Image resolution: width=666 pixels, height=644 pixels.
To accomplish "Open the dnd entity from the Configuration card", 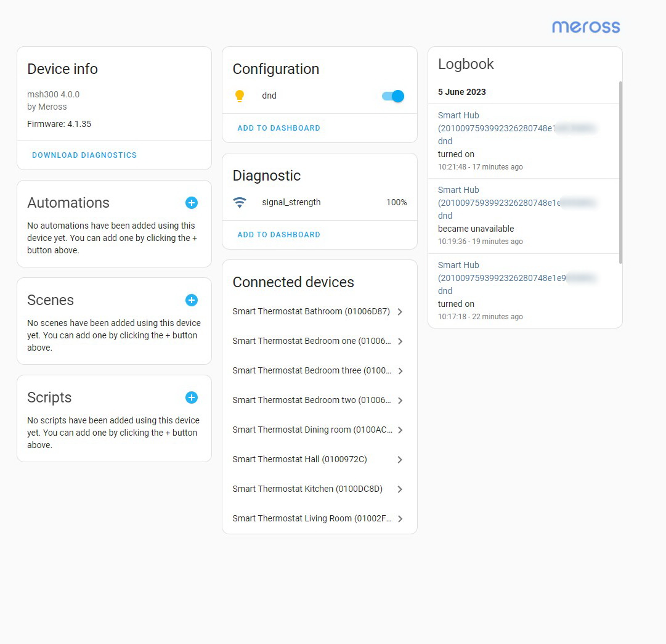I will coord(269,96).
